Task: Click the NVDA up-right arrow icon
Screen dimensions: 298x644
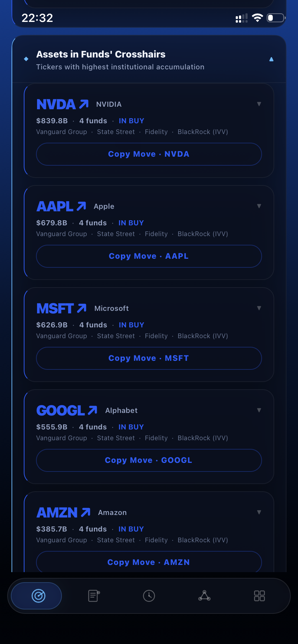Action: 84,104
